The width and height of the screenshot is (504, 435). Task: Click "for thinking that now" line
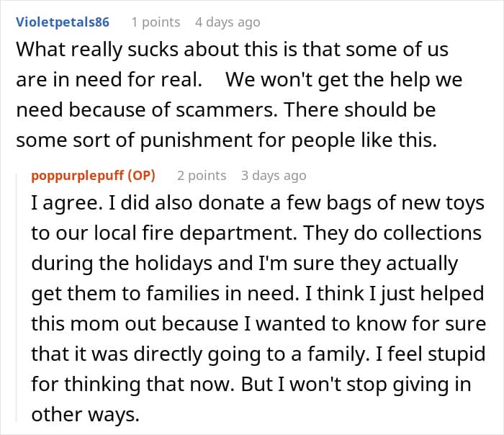click(132, 385)
